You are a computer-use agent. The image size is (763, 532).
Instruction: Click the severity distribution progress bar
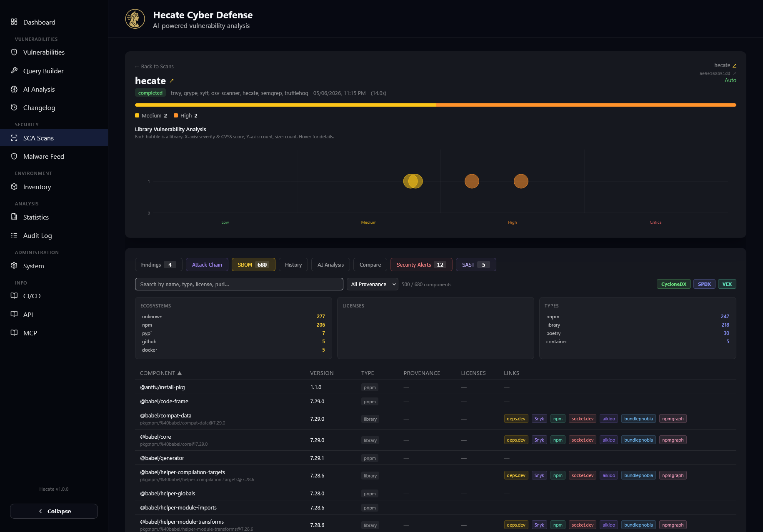pos(435,105)
